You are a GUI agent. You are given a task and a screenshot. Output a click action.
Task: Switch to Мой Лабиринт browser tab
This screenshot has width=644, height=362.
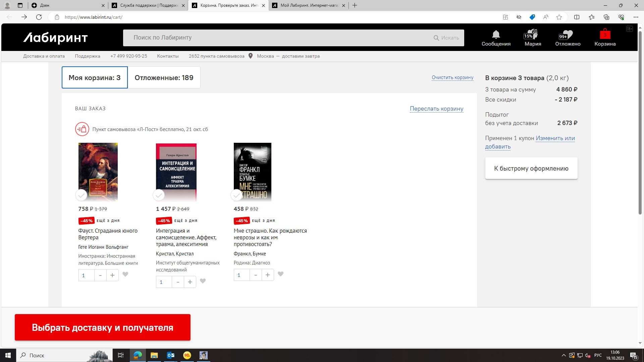point(309,5)
